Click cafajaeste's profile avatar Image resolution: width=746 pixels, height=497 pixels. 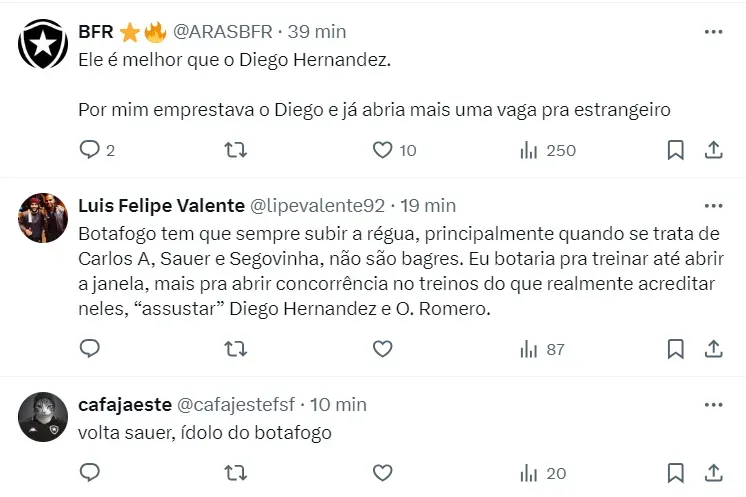42,416
